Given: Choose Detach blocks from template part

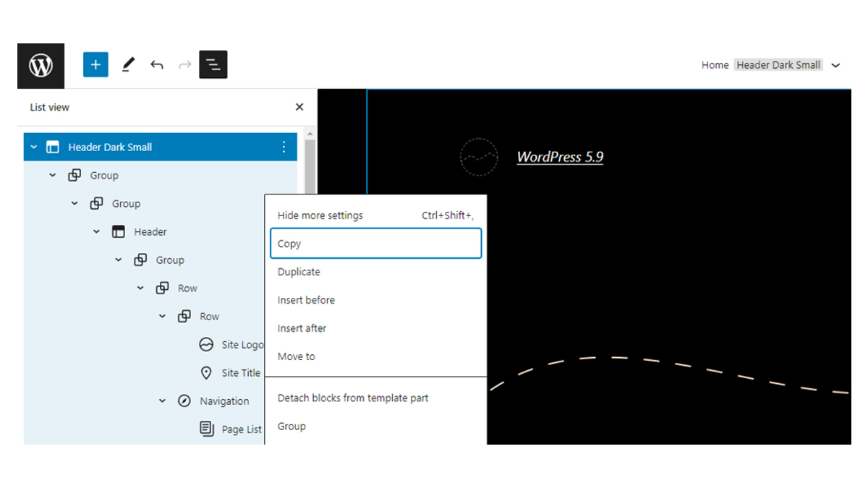Looking at the screenshot, I should (x=375, y=398).
